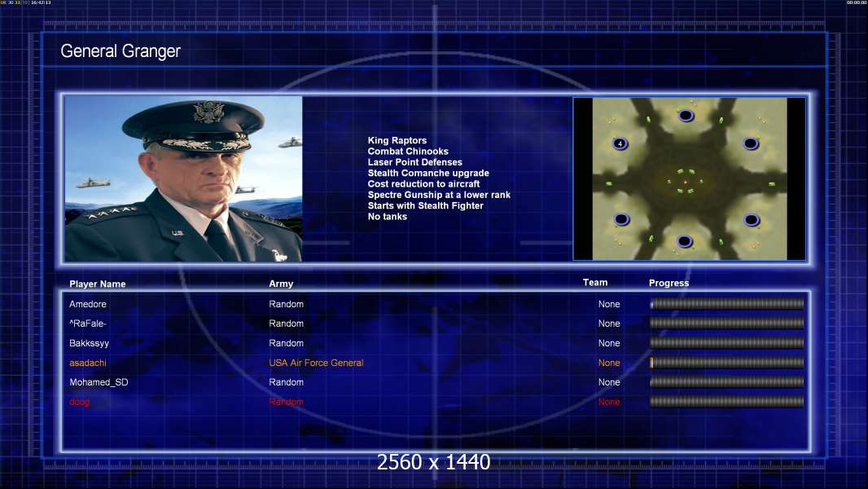Click doog's loading progress bar
The height and width of the screenshot is (489, 868).
727,402
